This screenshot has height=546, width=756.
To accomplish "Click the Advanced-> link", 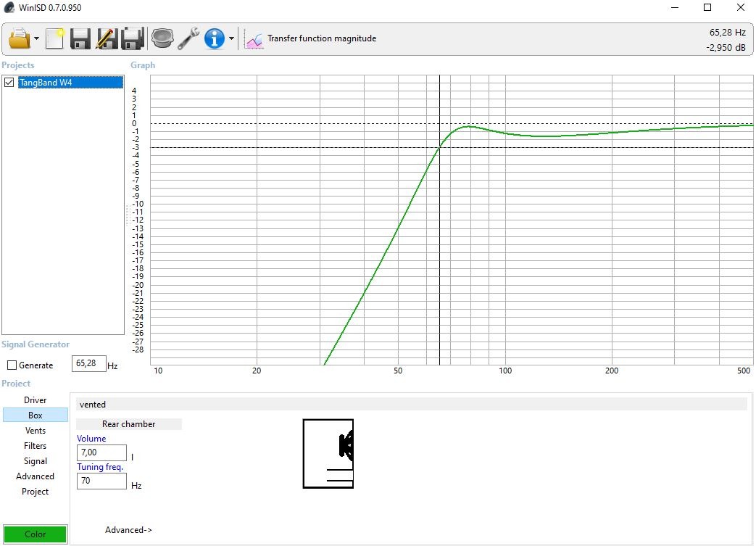I will 128,529.
